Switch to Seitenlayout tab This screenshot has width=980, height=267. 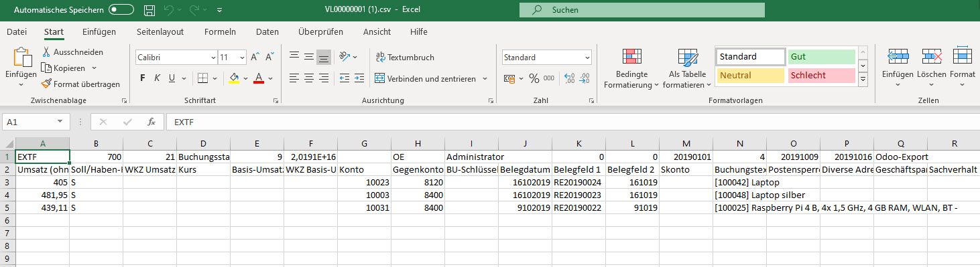(x=160, y=31)
